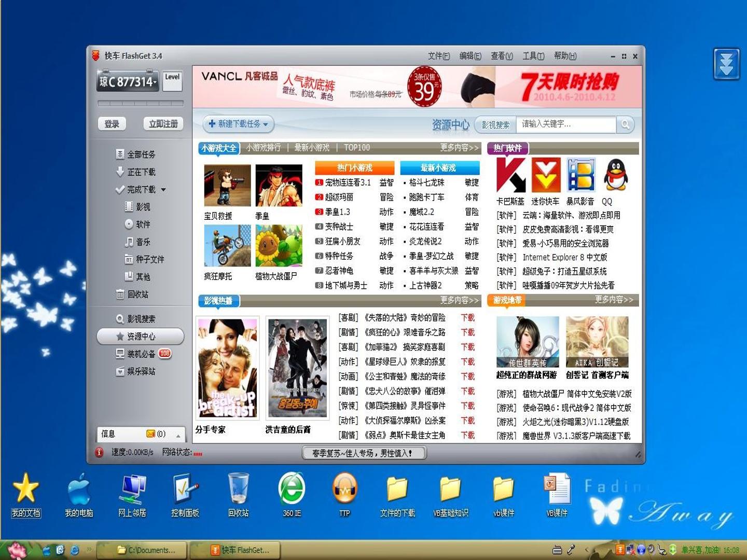This screenshot has width=747, height=560.
Task: Switch to the 小游戏排行 tab
Action: (x=264, y=148)
